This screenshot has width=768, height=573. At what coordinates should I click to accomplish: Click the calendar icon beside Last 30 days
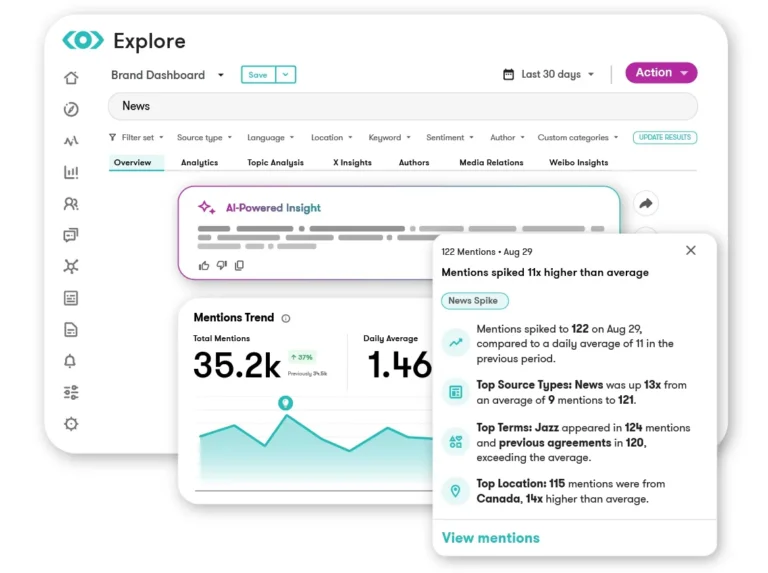tap(508, 74)
